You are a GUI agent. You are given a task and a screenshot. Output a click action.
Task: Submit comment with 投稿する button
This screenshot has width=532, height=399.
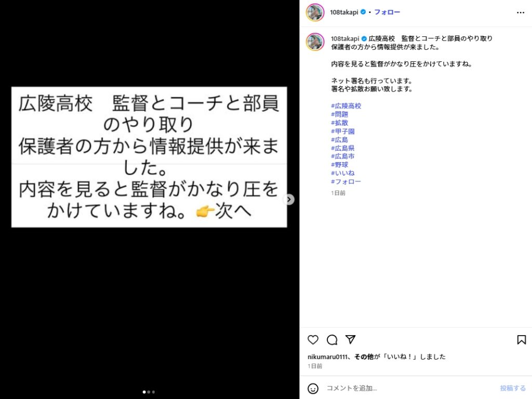(x=513, y=388)
